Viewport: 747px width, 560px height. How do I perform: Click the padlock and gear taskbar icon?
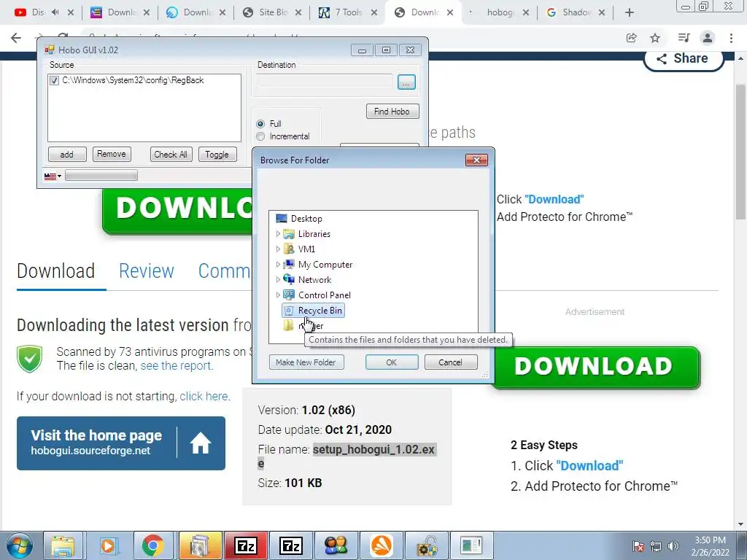pos(426,545)
